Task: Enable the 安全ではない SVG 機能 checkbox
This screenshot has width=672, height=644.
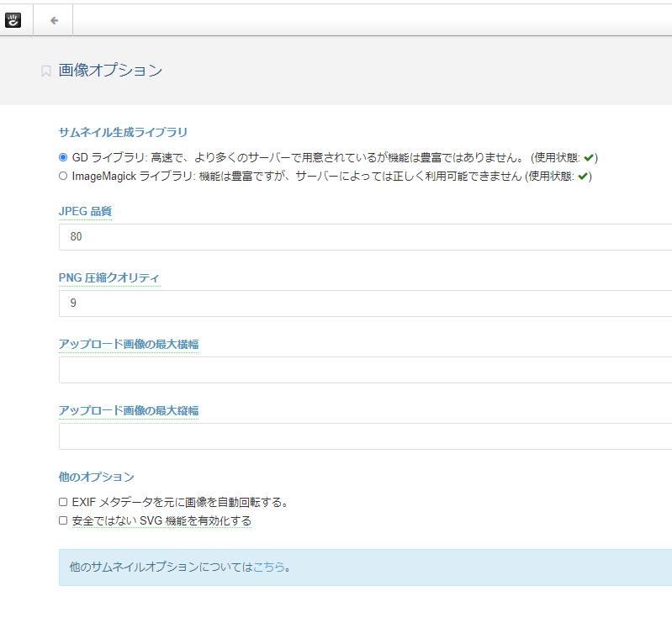Action: coord(63,520)
